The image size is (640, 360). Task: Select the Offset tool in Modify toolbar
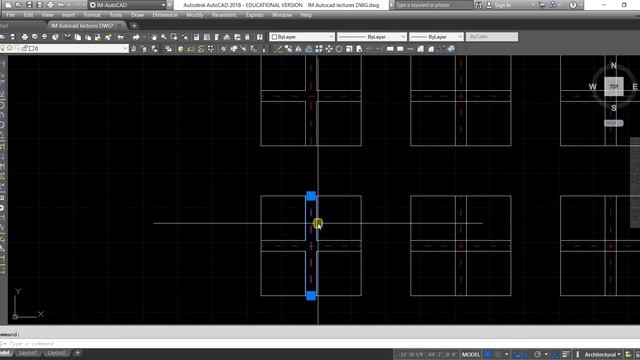click(x=309, y=49)
